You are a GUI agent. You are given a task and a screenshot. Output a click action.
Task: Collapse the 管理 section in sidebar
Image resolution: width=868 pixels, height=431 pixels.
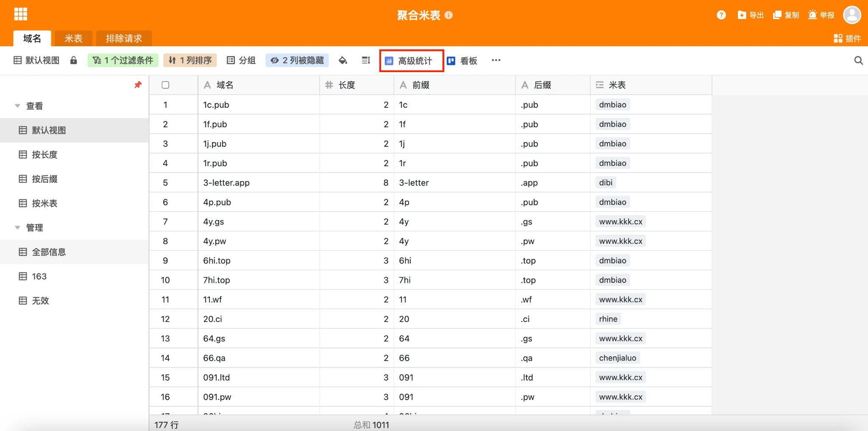[18, 228]
